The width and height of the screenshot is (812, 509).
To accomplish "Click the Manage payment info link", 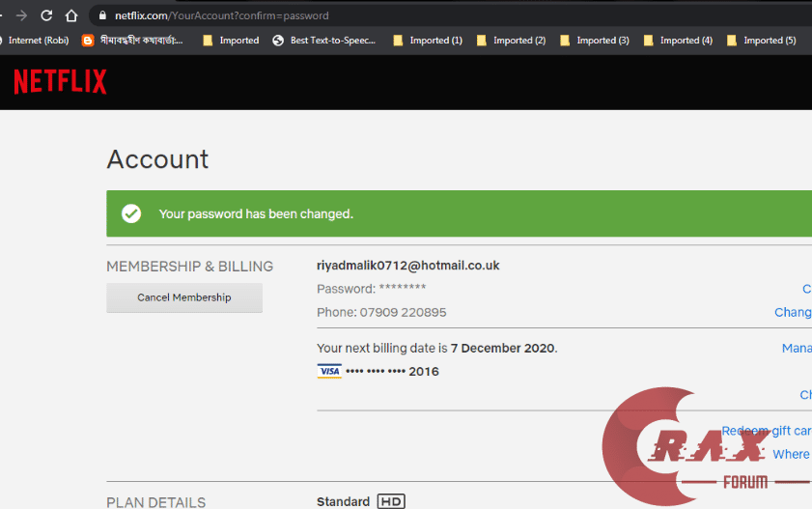I will pyautogui.click(x=797, y=348).
